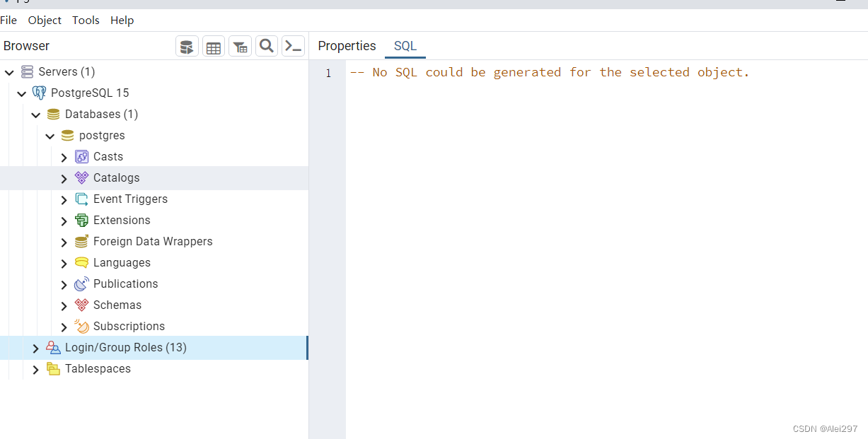Viewport: 868px width, 439px height.
Task: Select the 'Publications' row text
Action: tap(126, 284)
